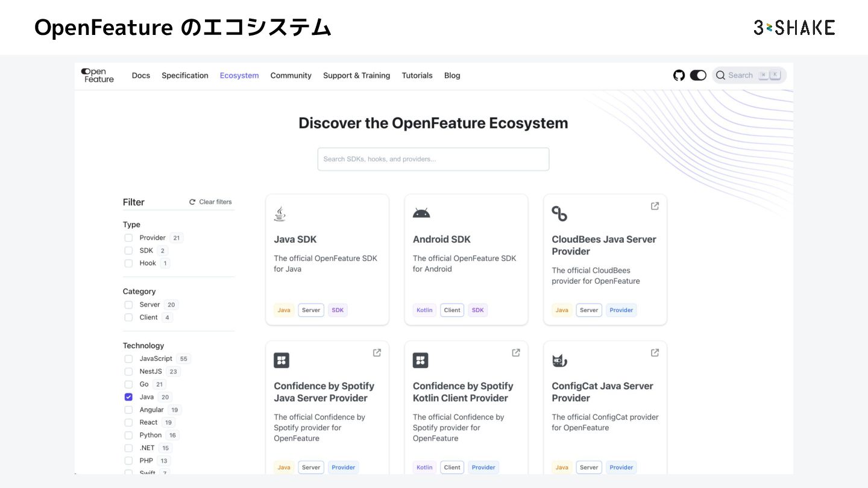Open the OpenFeature GitHub repository icon

pyautogui.click(x=679, y=75)
